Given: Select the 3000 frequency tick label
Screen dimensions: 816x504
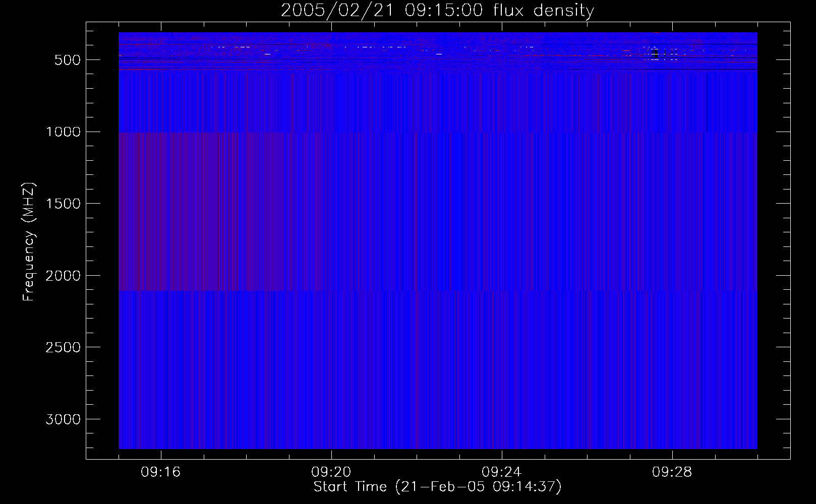Looking at the screenshot, I should point(63,420).
